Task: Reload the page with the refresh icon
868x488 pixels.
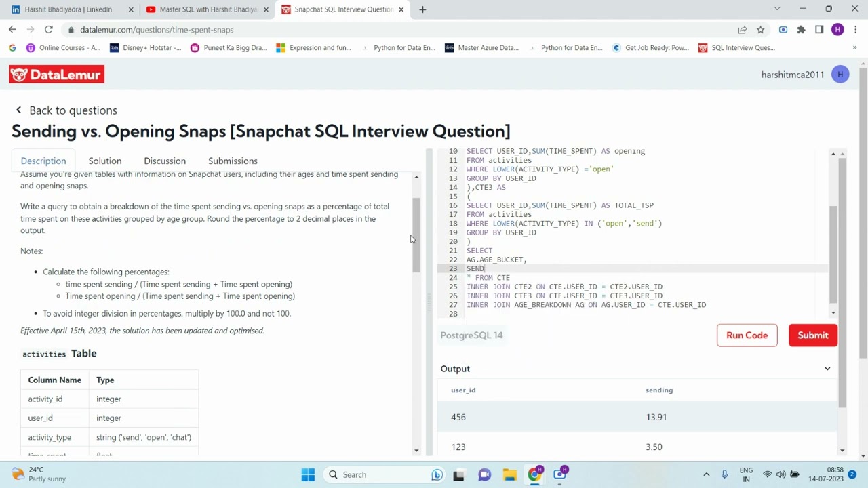Action: coord(49,30)
